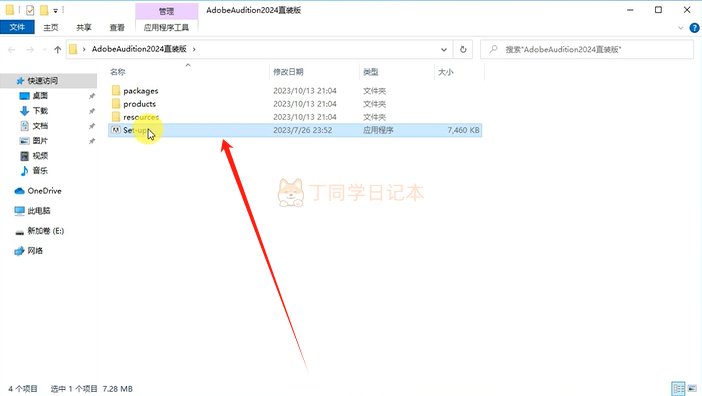Open 网络 in the navigation pane

click(35, 251)
